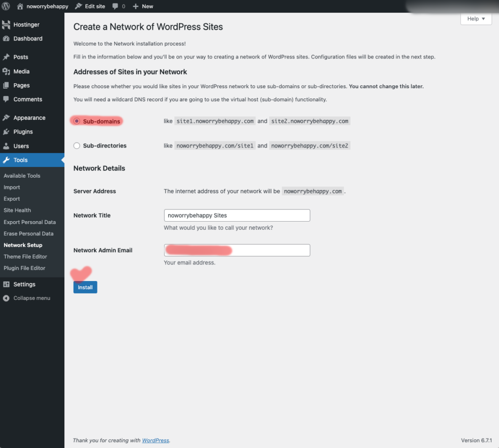Click the plus icon next to New
Viewport: 499px width, 448px height.
point(135,6)
